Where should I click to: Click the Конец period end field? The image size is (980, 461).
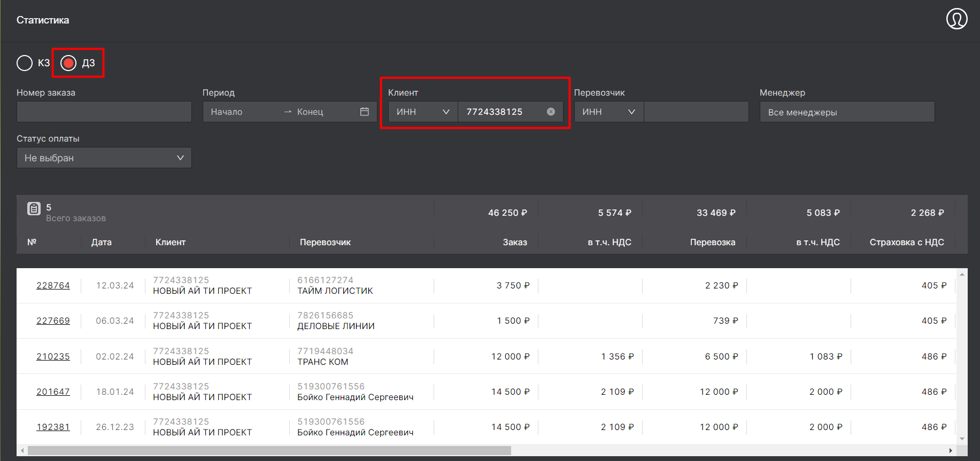click(x=325, y=112)
